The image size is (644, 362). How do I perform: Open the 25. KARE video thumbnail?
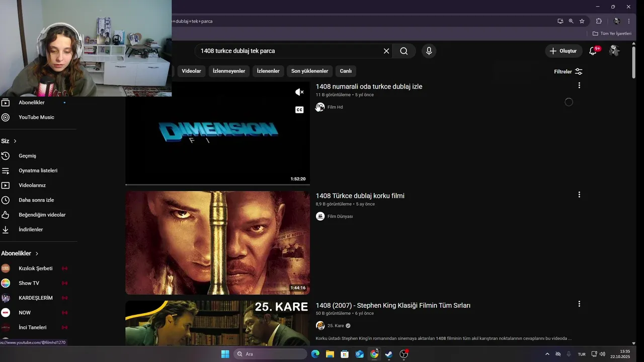pyautogui.click(x=217, y=323)
